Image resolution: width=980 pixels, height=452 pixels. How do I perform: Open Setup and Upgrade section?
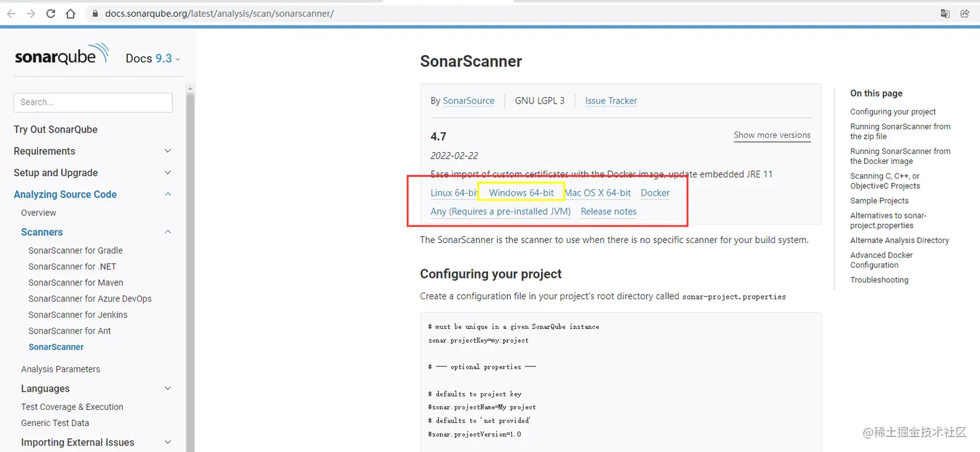pos(56,173)
